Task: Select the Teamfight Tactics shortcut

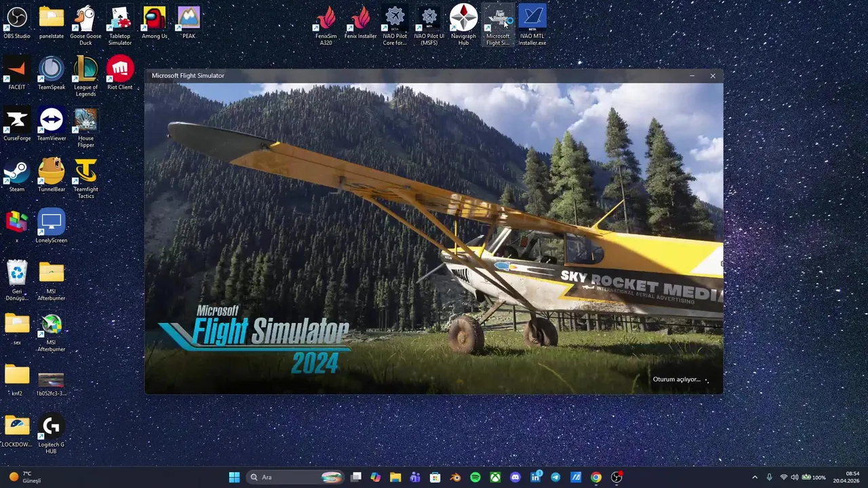Action: [85, 178]
